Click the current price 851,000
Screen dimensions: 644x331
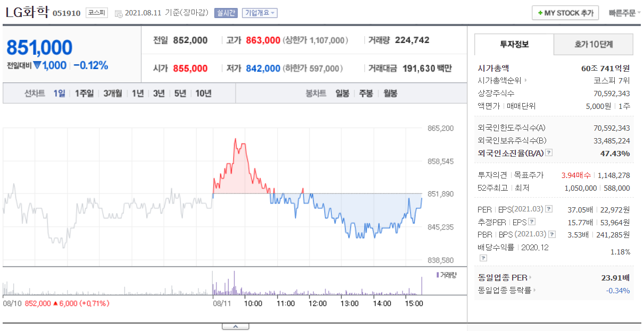coord(39,47)
